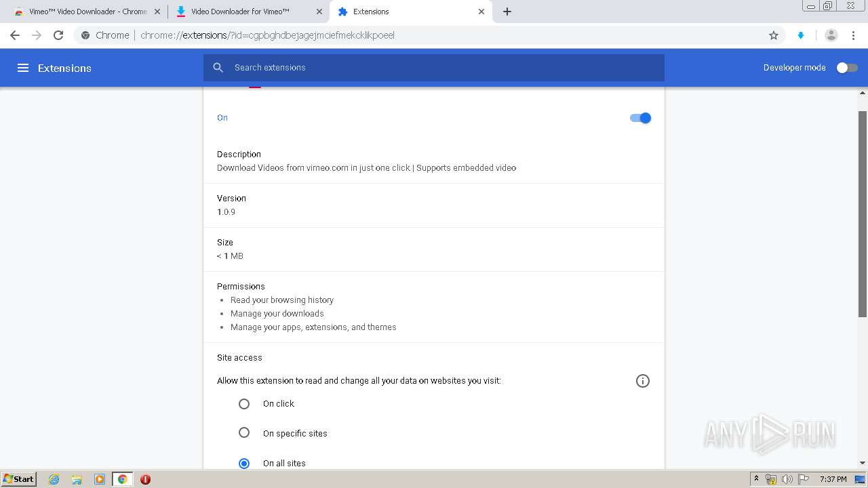Click the extension description text
Screen dimensions: 868x488
click(366, 168)
